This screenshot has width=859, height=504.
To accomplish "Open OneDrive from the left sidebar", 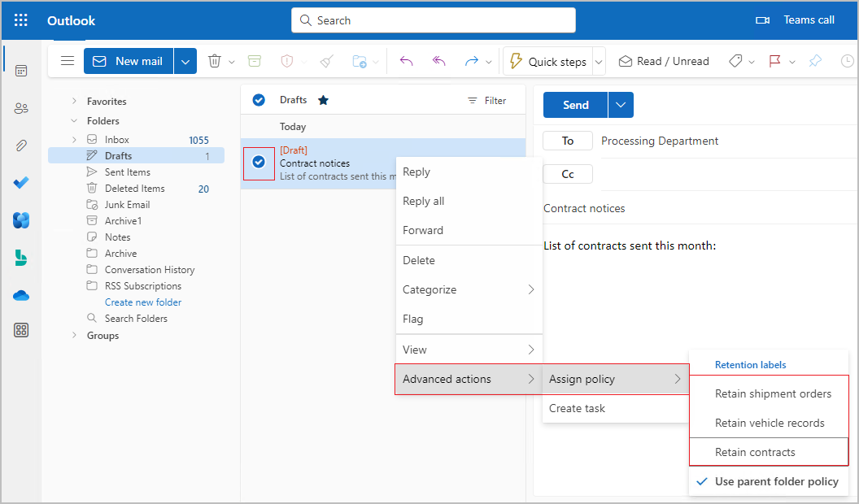I will (x=20, y=294).
